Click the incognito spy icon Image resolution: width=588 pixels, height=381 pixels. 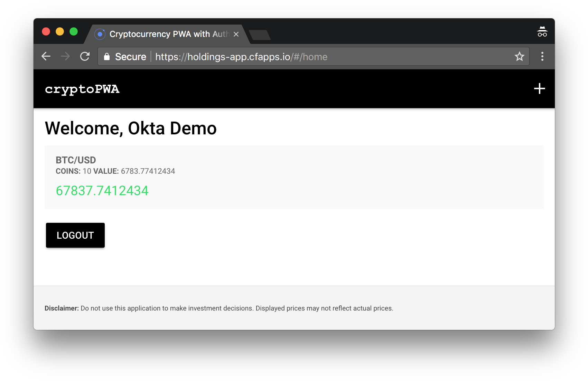pyautogui.click(x=542, y=31)
